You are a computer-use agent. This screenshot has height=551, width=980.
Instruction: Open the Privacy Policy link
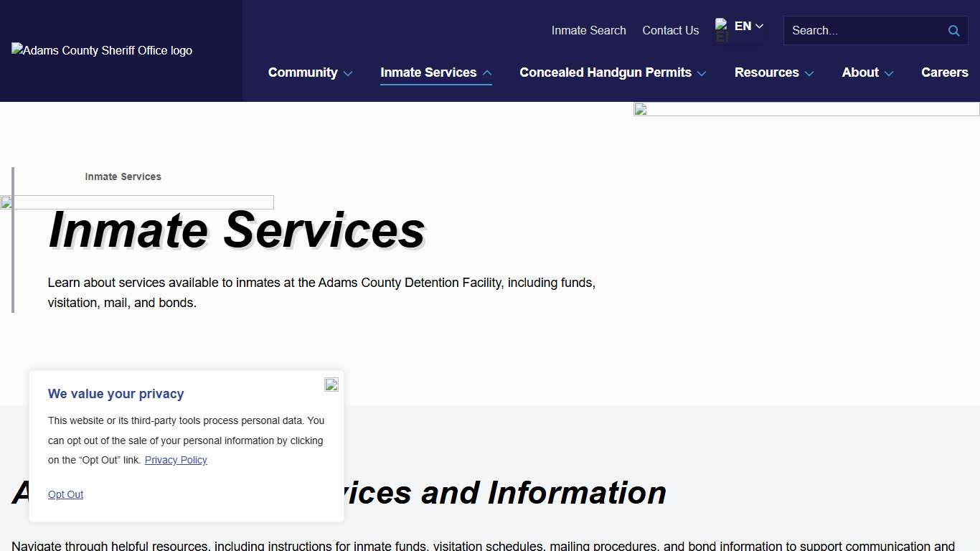point(176,460)
